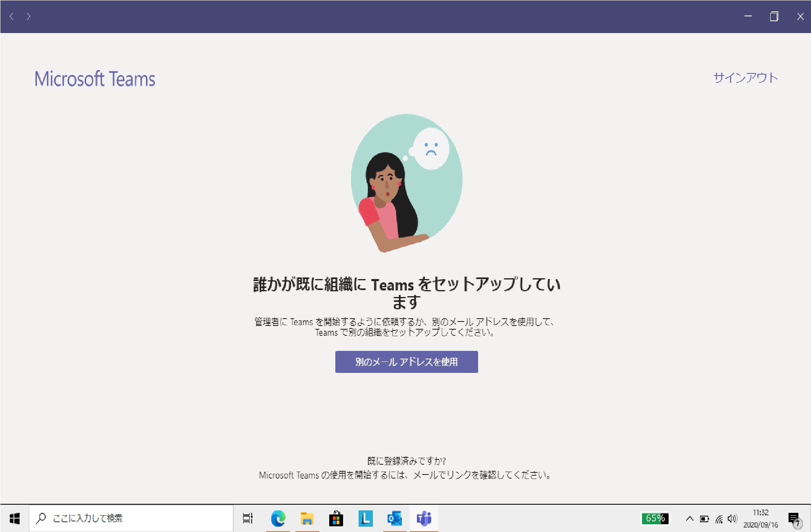Show hidden system tray icons

(690, 519)
